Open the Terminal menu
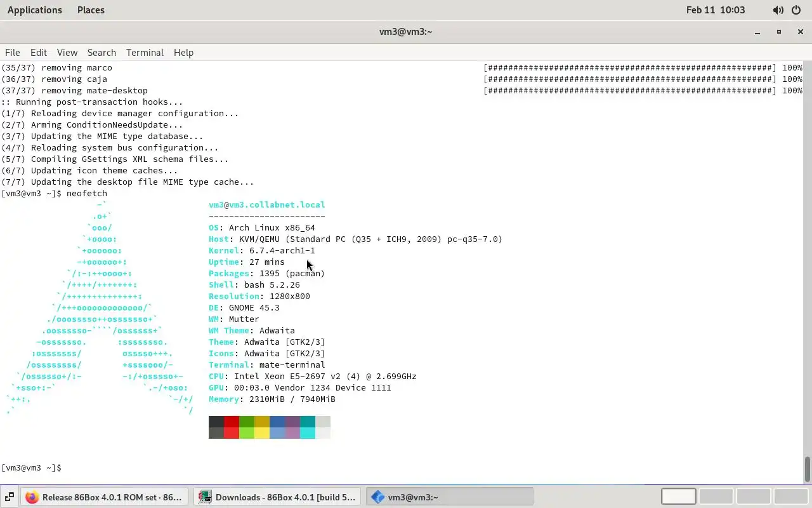 (x=145, y=53)
